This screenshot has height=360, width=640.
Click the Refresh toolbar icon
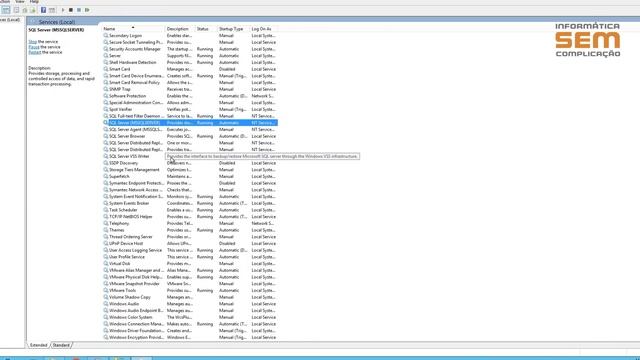click(x=25, y=10)
